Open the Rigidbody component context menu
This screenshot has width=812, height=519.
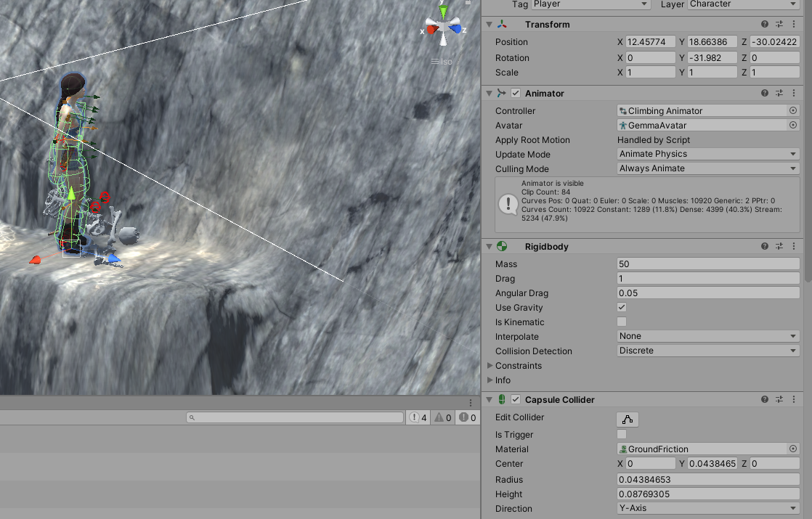point(793,246)
